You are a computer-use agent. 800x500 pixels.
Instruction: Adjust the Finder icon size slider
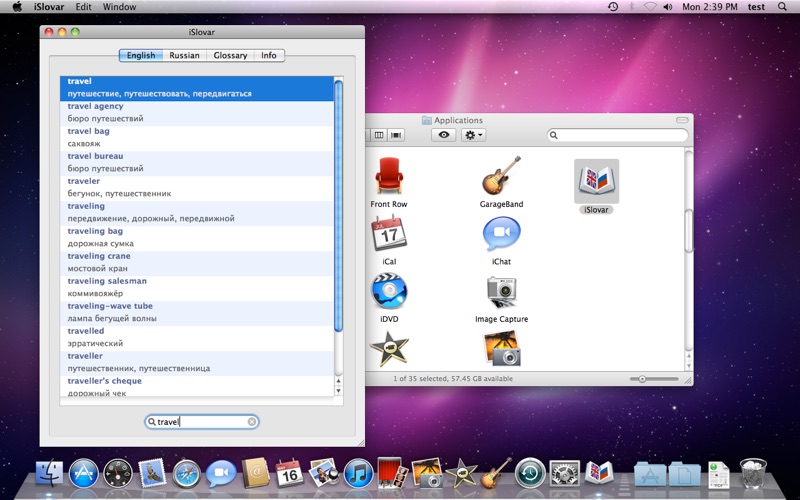(642, 379)
